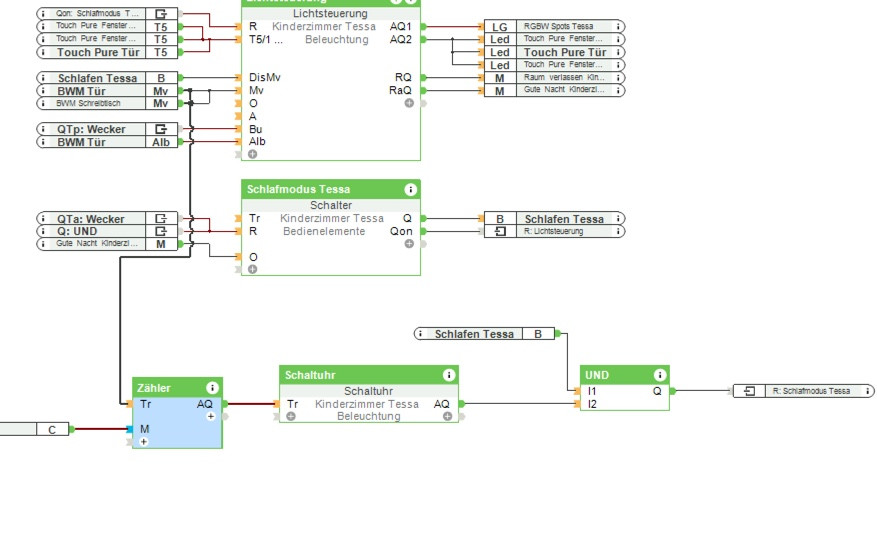Open info icon of Raum verlassen Kin... output
877x554 pixels.
coord(618,78)
